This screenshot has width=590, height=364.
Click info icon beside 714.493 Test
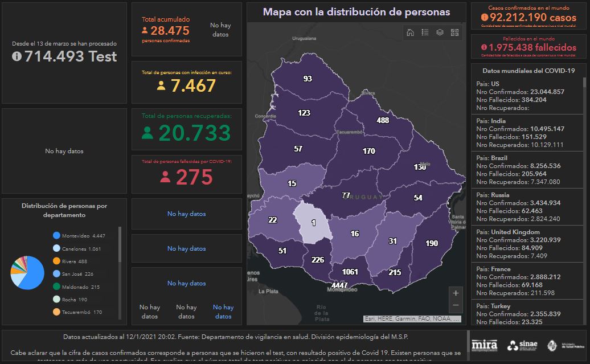[x=17, y=56]
